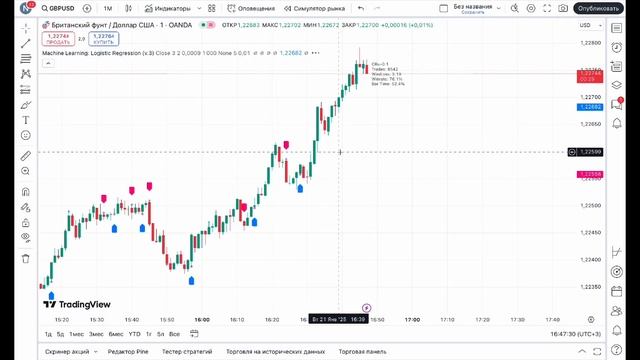Undo last chart action
Image resolution: width=640 pixels, height=360 pixels.
point(361,8)
